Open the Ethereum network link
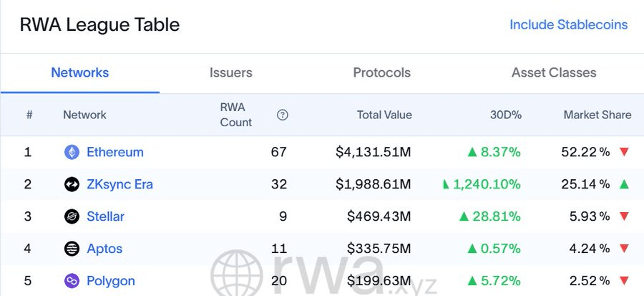The image size is (644, 296). (x=115, y=152)
